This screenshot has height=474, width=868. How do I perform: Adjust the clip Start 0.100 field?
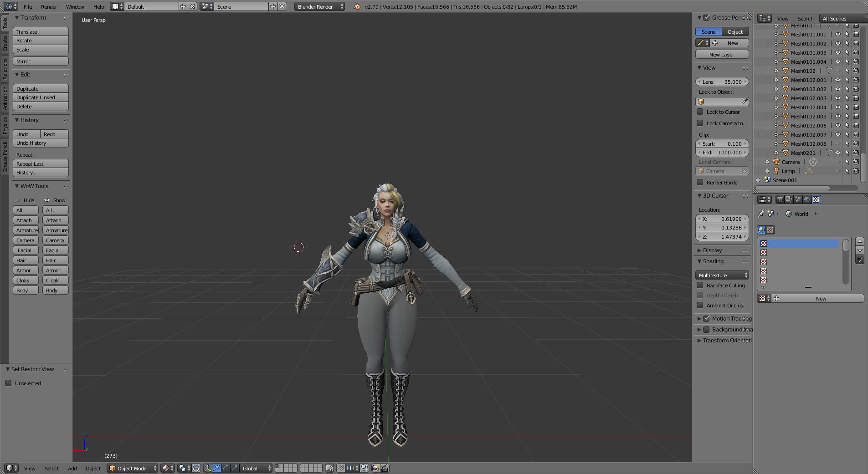[x=722, y=143]
